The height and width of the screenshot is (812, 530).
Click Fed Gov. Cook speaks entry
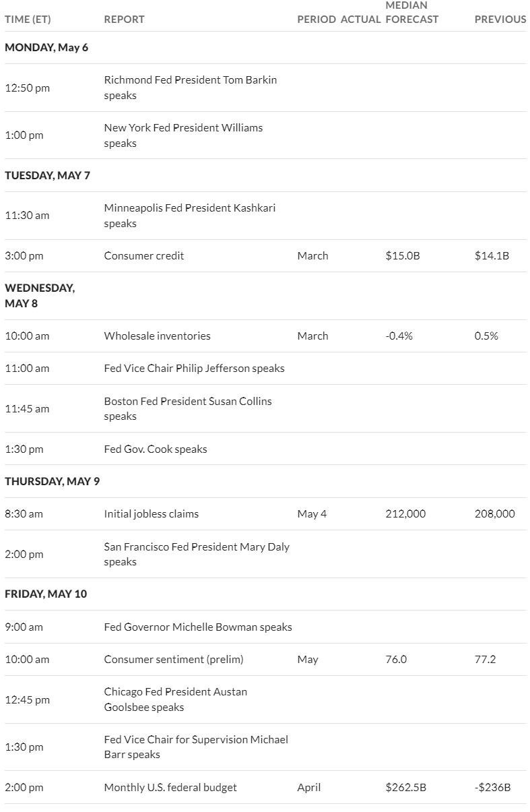click(x=156, y=449)
